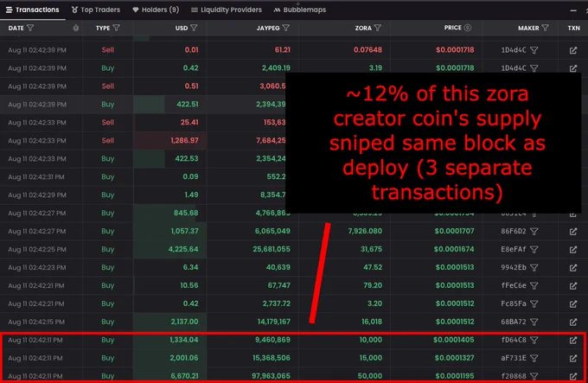588x383 pixels.
Task: Open the Top Traders tab
Action: coord(96,10)
